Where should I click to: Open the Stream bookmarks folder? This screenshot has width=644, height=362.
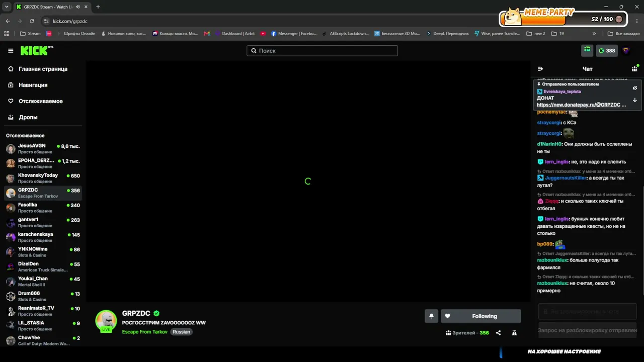click(30, 34)
